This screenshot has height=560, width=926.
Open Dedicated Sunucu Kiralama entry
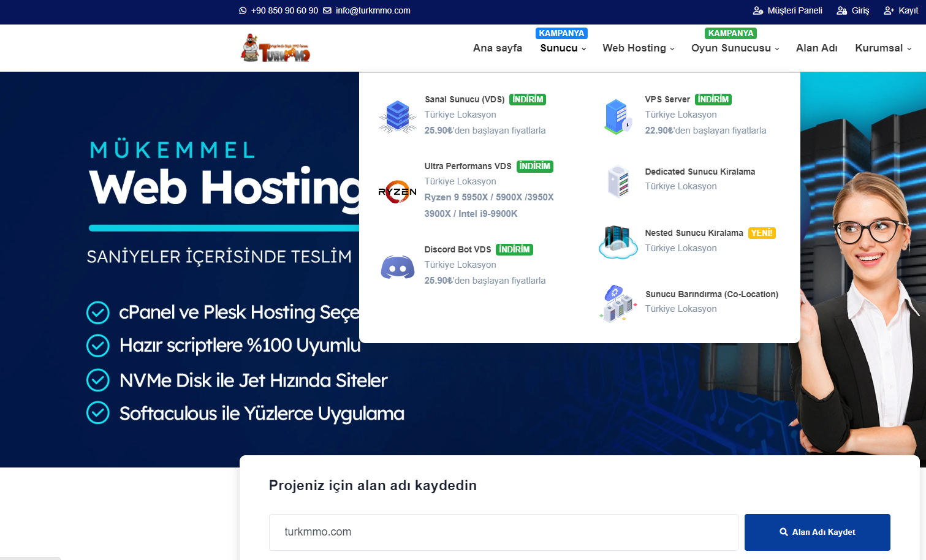[700, 172]
